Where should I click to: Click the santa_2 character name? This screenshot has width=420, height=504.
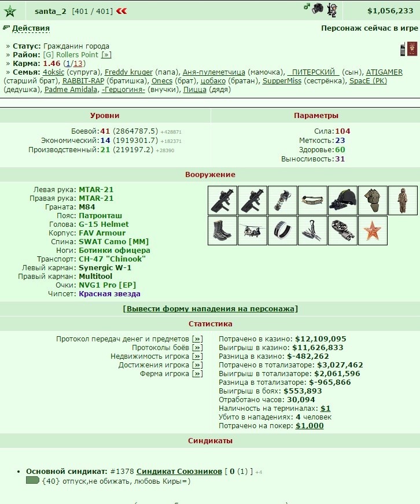[x=50, y=11]
